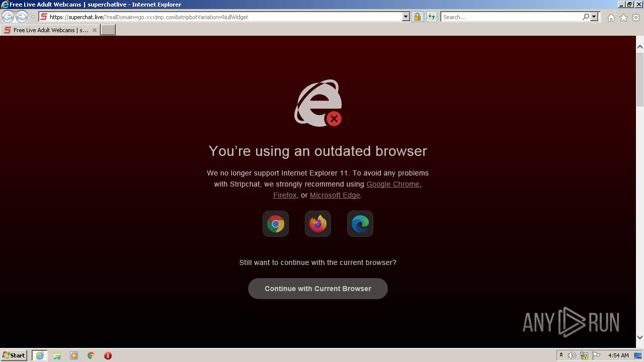Click the Action Center flag icon
This screenshot has width=644, height=362.
click(596, 355)
